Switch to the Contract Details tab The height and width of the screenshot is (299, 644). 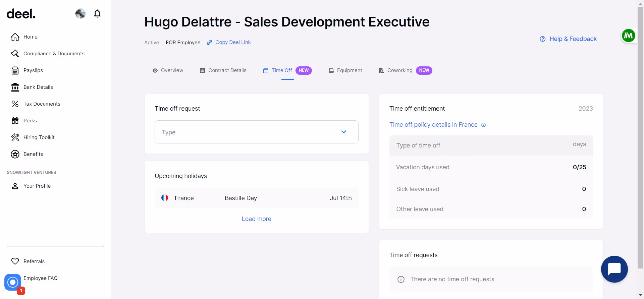pyautogui.click(x=223, y=70)
